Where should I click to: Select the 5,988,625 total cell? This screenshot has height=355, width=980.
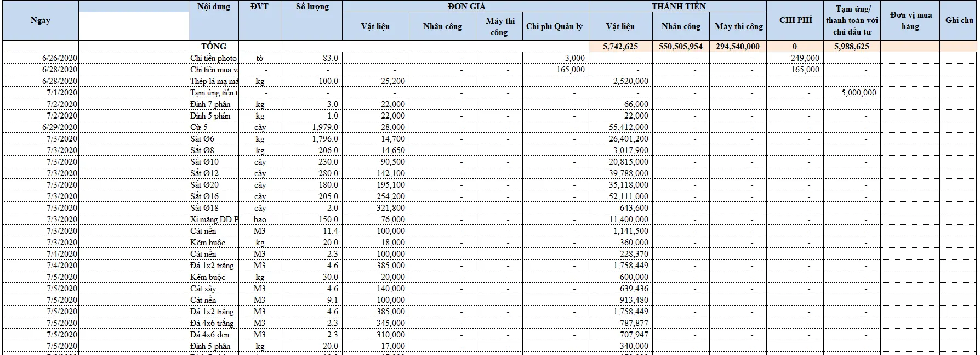pyautogui.click(x=852, y=46)
